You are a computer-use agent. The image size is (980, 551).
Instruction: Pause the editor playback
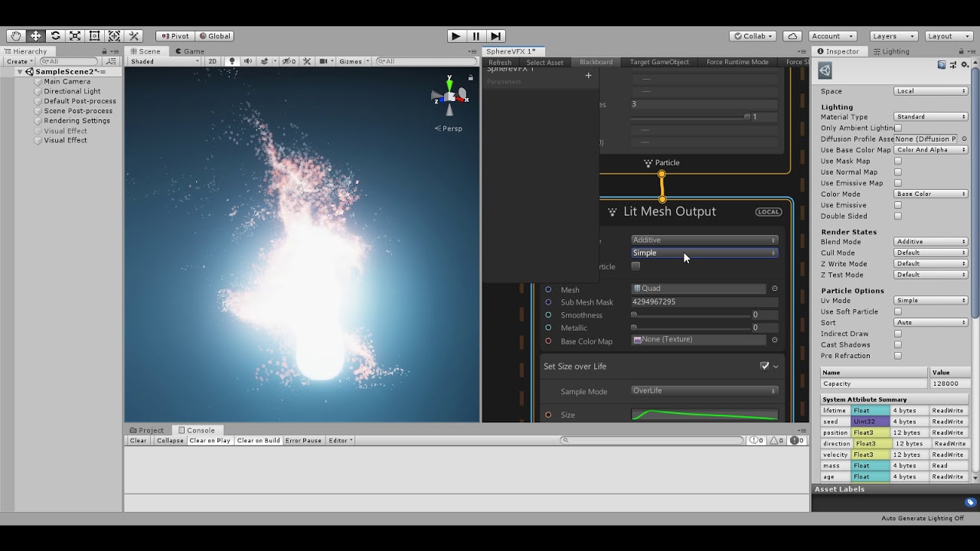click(476, 36)
